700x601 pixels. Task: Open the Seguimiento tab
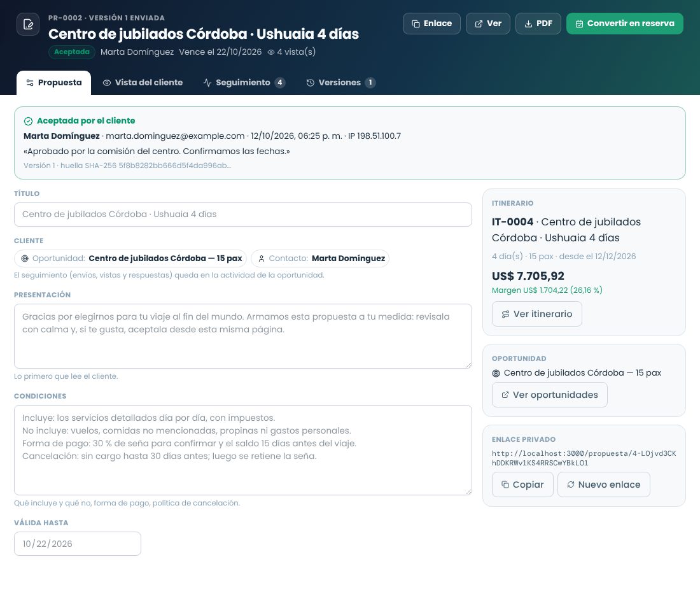click(244, 83)
